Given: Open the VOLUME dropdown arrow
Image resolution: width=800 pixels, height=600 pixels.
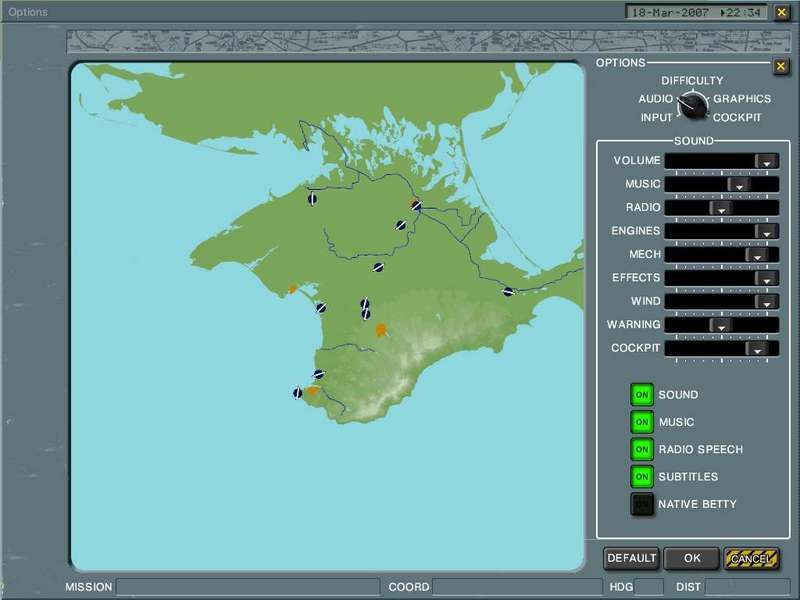Looking at the screenshot, I should 765,160.
